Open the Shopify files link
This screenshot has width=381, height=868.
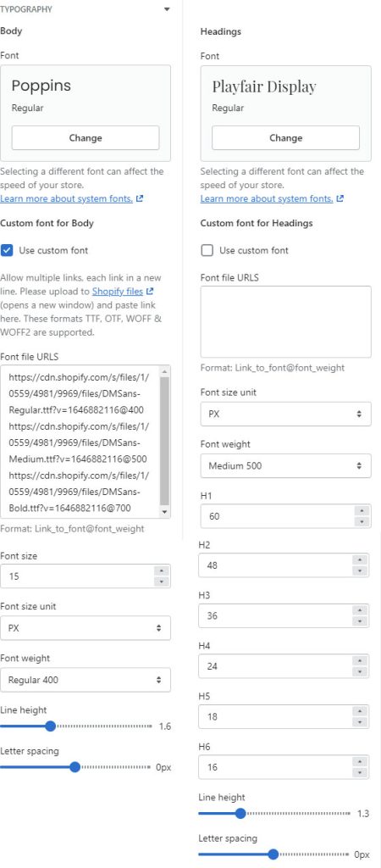118,292
